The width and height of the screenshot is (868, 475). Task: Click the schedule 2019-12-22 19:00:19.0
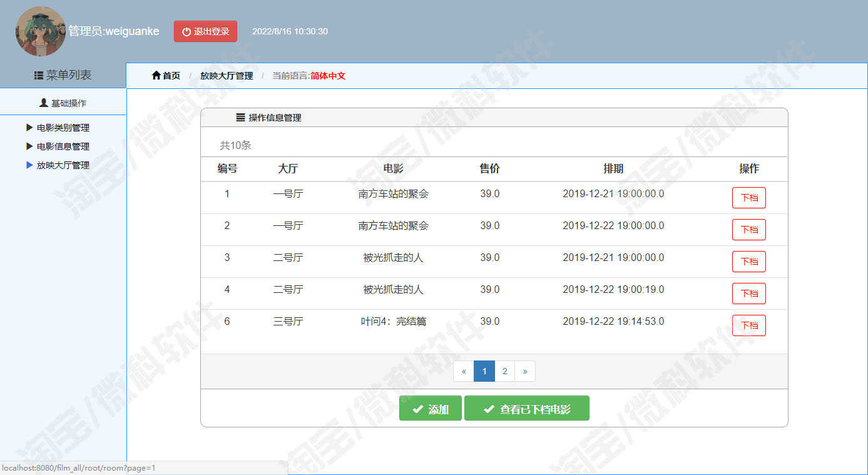click(x=613, y=290)
